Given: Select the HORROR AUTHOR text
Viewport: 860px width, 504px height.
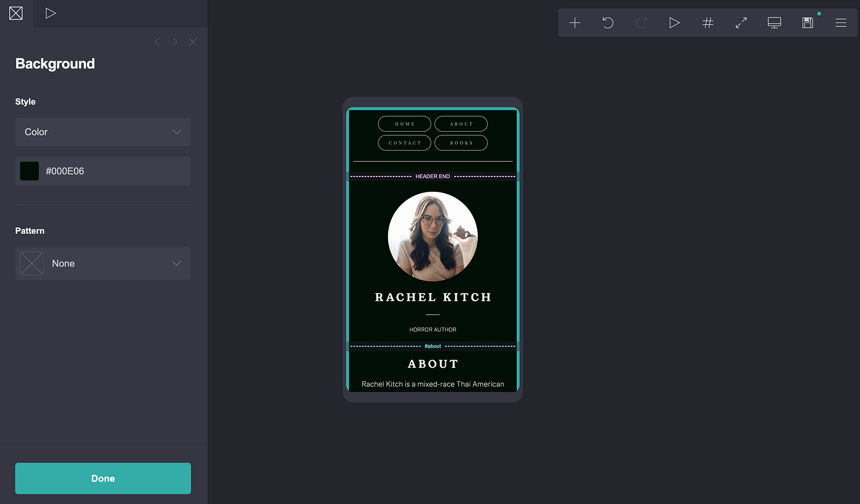Looking at the screenshot, I should pos(433,330).
